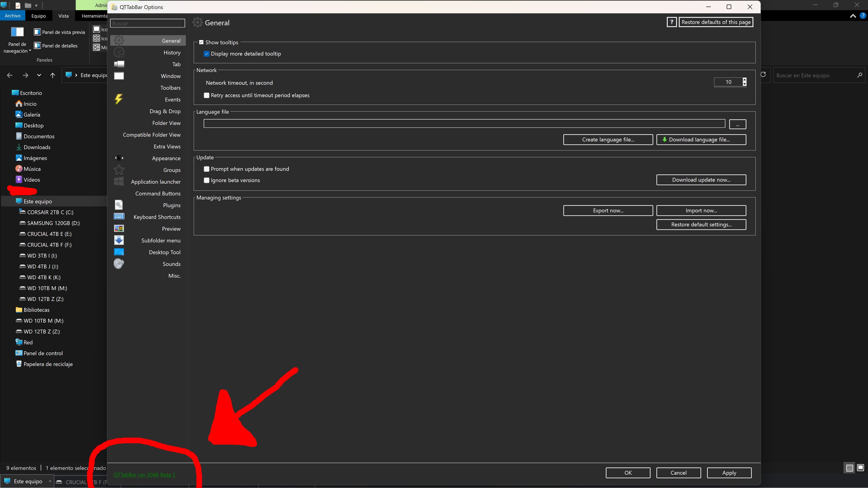Open the Preview picture icon
Screen dimensions: 868x488
(119, 228)
